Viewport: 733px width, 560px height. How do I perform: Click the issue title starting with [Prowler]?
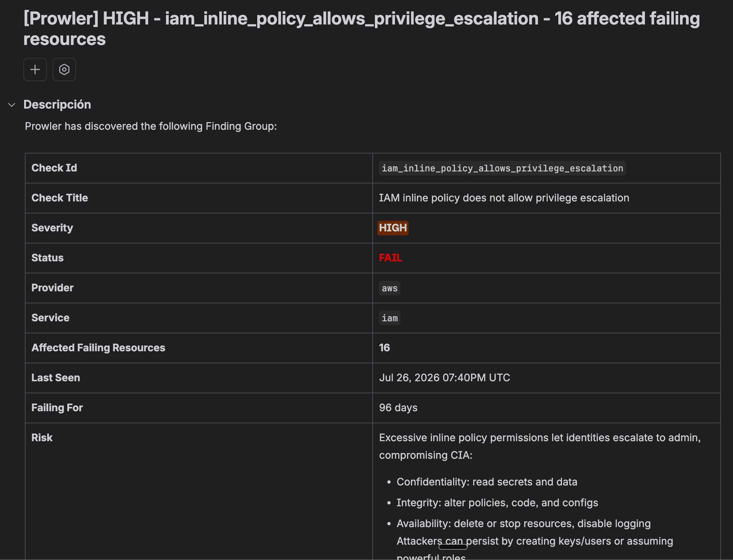362,29
